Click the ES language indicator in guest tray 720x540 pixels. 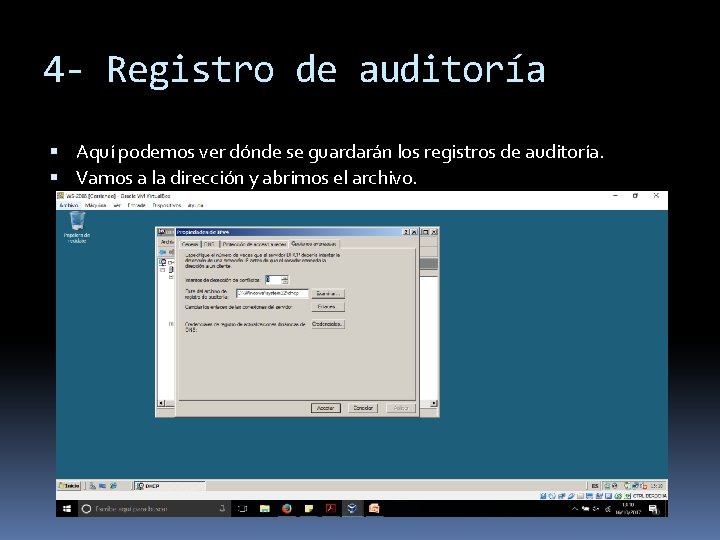click(x=595, y=486)
